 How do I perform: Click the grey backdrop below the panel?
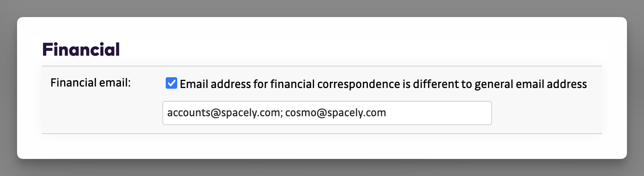point(322,168)
